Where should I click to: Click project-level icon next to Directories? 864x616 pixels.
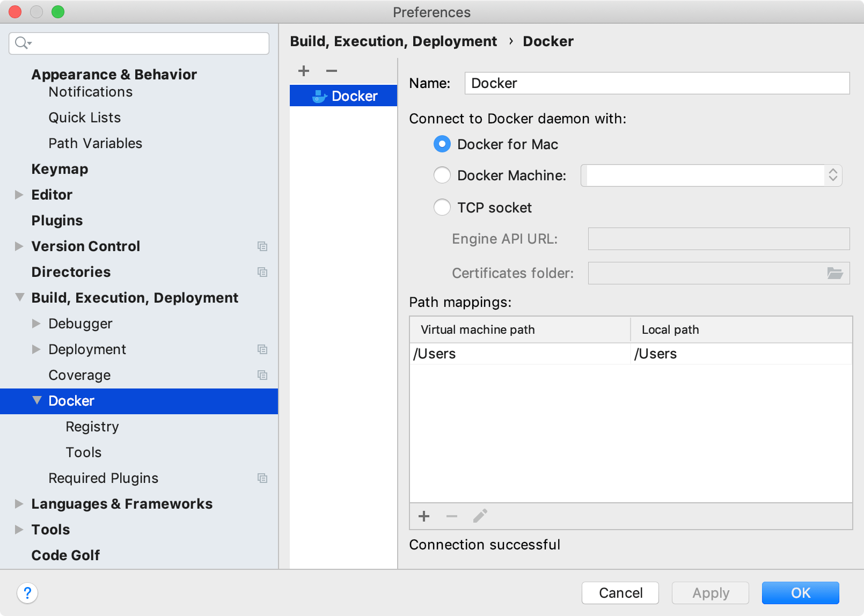262,272
